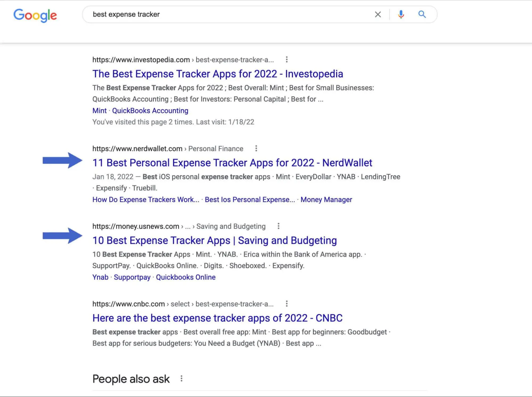This screenshot has height=397, width=532.
Task: Follow the Mint sitelink under Investopedia
Action: pos(99,111)
